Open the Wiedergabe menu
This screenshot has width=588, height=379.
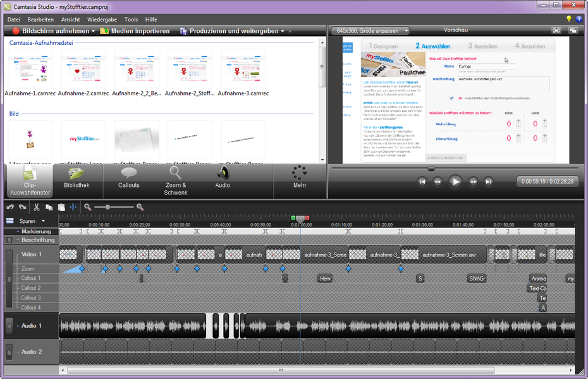tap(102, 20)
